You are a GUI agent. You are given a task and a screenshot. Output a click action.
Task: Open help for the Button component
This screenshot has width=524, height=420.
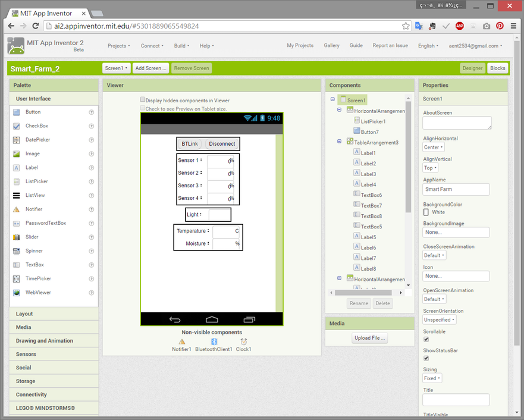91,112
